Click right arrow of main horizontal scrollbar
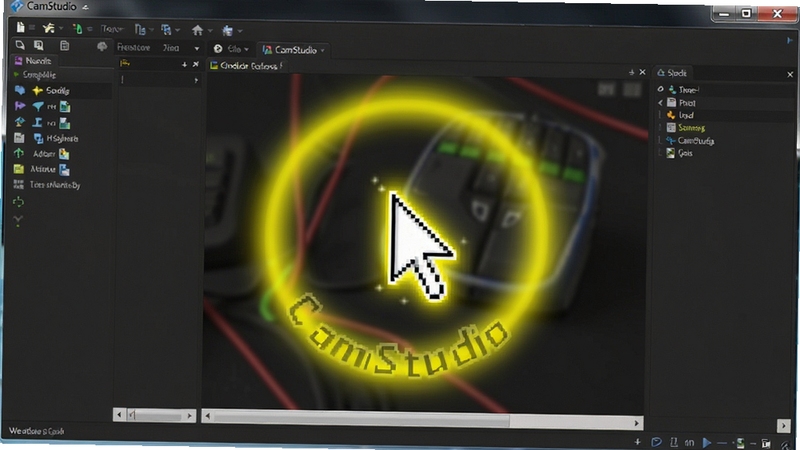 click(x=636, y=423)
